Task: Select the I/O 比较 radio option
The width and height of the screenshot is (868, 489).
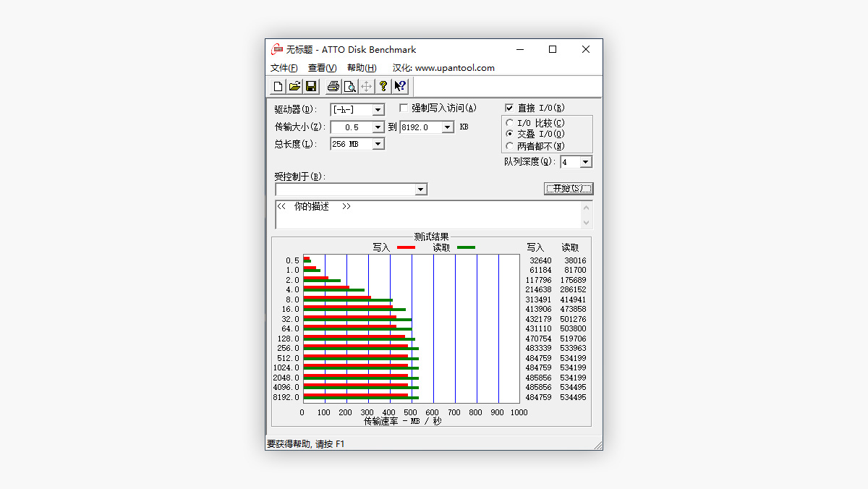Action: [510, 123]
